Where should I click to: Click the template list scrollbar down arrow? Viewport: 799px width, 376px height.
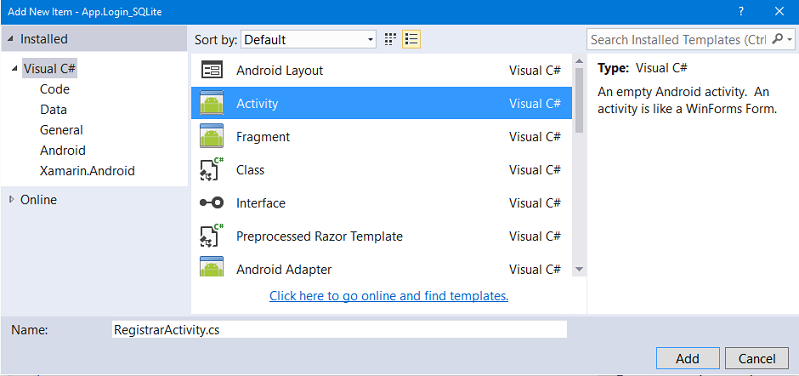[579, 269]
